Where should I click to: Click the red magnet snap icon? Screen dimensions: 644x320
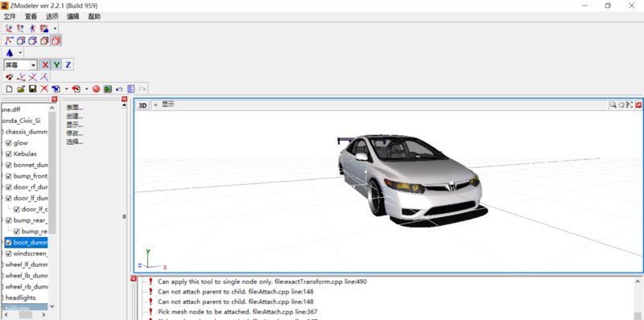tap(9, 76)
